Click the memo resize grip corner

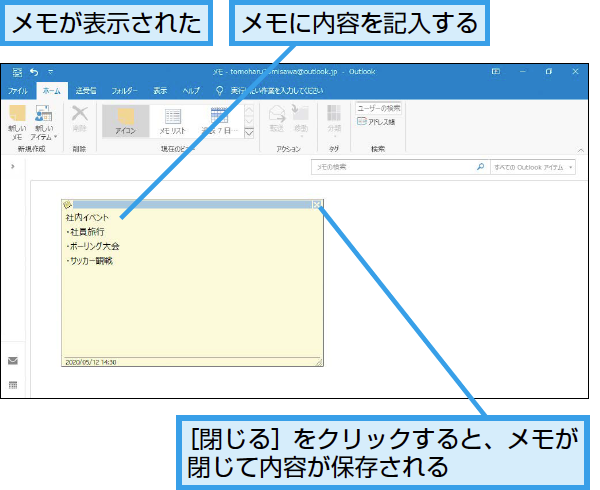(x=319, y=362)
